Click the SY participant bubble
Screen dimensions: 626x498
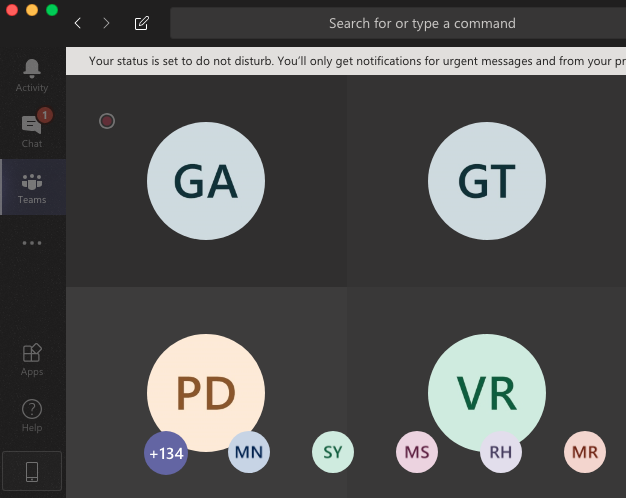pos(333,453)
